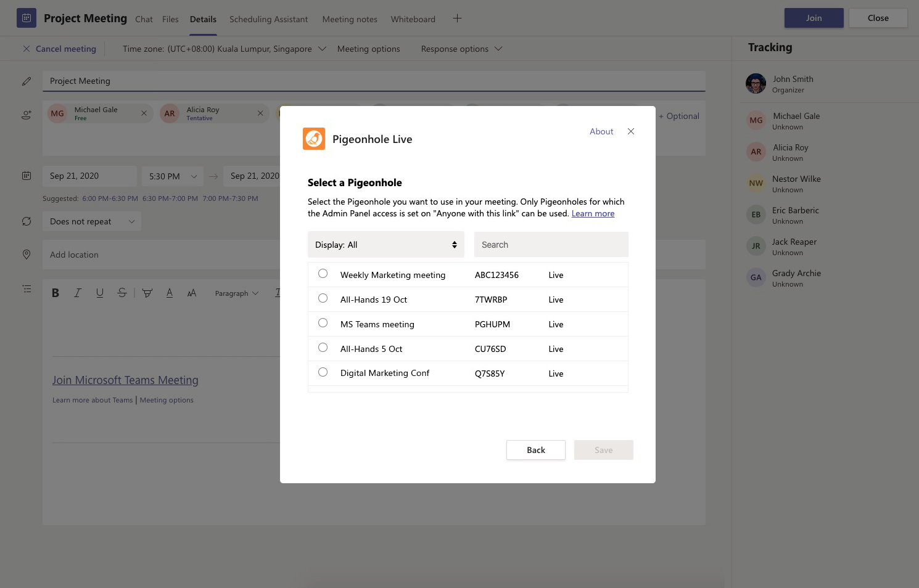This screenshot has width=919, height=588.
Task: Click the location pin icon
Action: 27,255
